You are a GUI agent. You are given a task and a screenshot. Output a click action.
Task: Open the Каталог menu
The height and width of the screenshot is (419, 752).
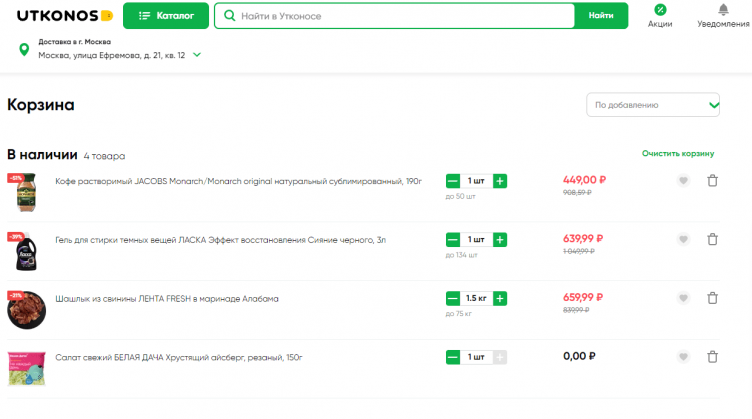point(166,16)
